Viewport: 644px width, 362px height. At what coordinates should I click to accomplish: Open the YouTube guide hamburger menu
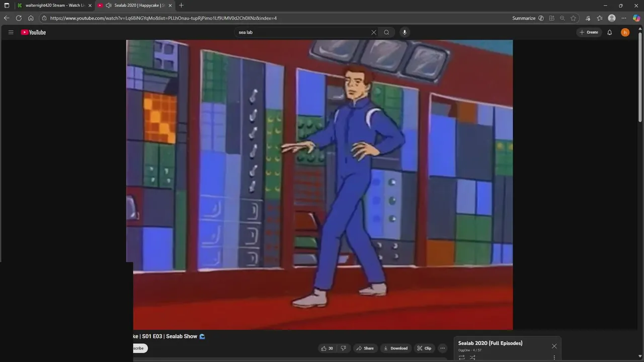pos(11,32)
